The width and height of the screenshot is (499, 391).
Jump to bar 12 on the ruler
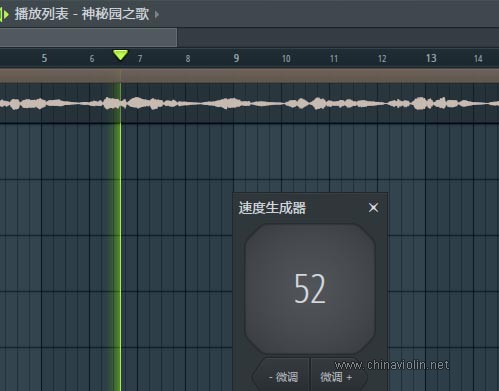coord(382,59)
